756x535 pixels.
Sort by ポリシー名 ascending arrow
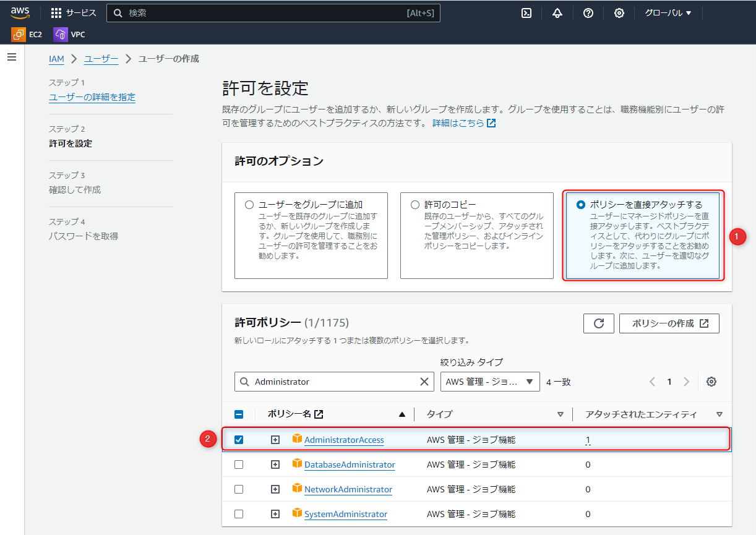coord(402,414)
